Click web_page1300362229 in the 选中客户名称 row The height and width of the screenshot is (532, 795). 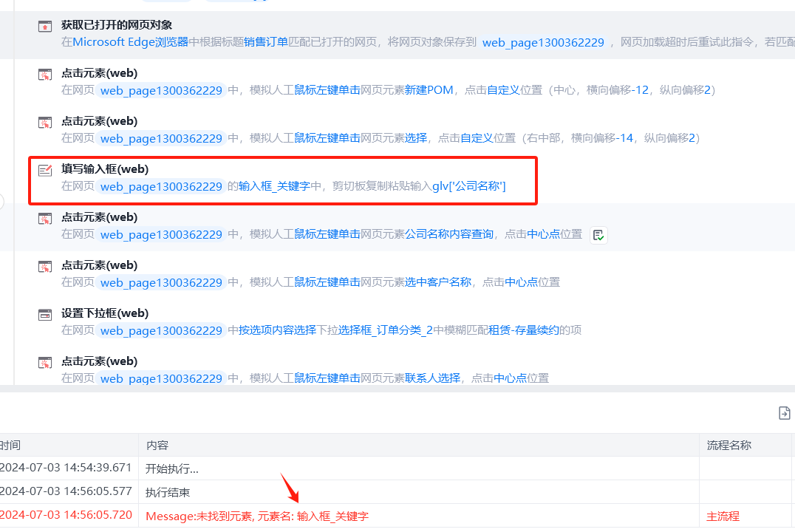point(161,282)
